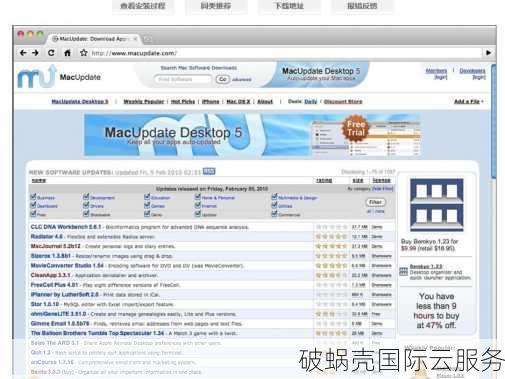Open Mac OS X in the nav bar

pyautogui.click(x=238, y=101)
